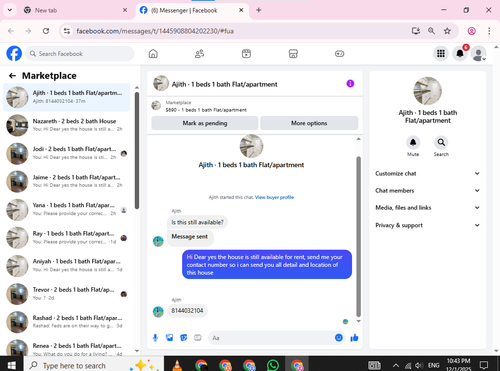Open a new browser tab with plus
Viewport: 500px width, 371px height.
tap(259, 10)
